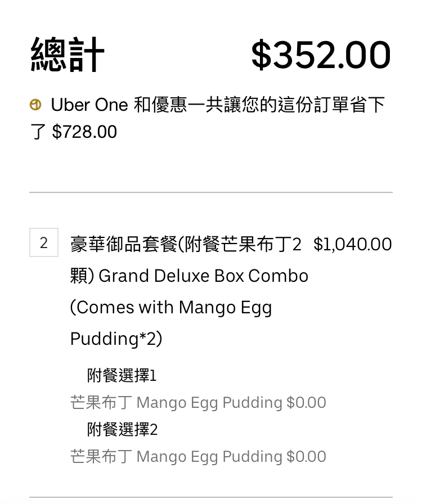422x504 pixels.
Task: Click the Comes with Mango Egg line
Action: tap(171, 308)
